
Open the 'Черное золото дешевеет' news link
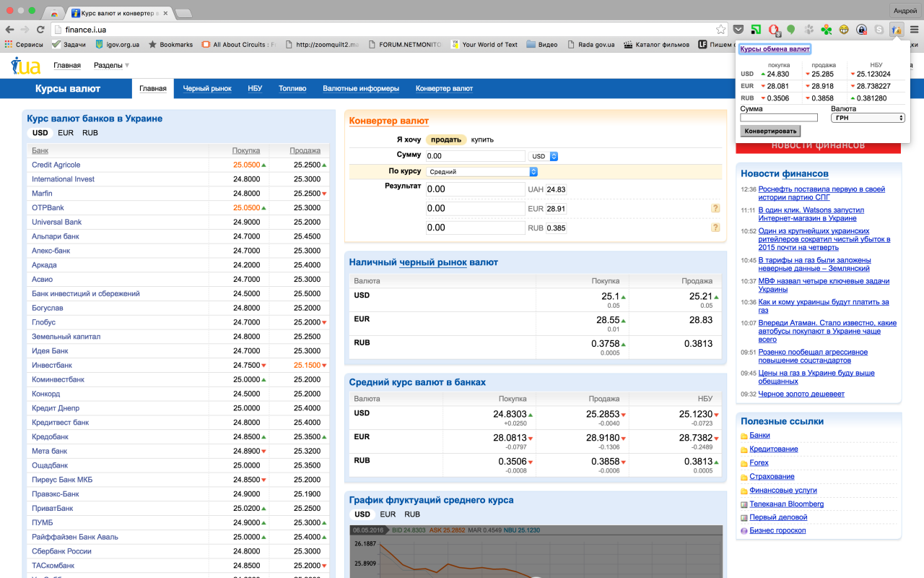coord(801,394)
